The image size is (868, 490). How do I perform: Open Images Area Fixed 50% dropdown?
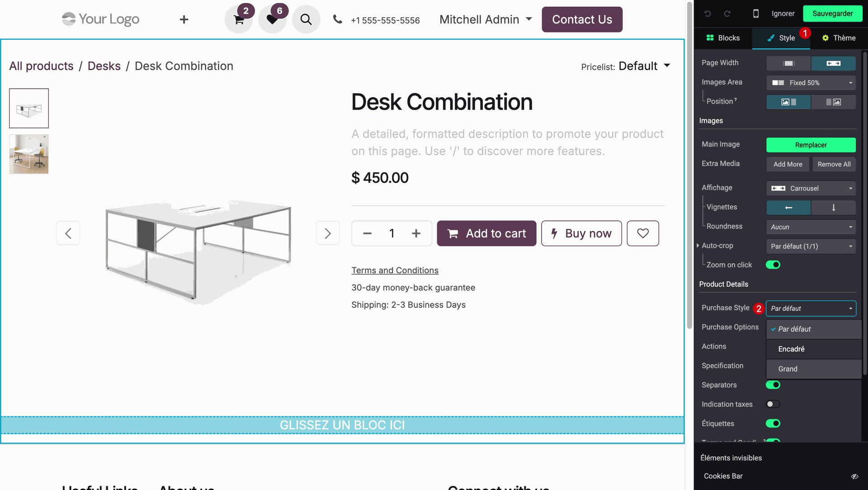click(x=811, y=83)
